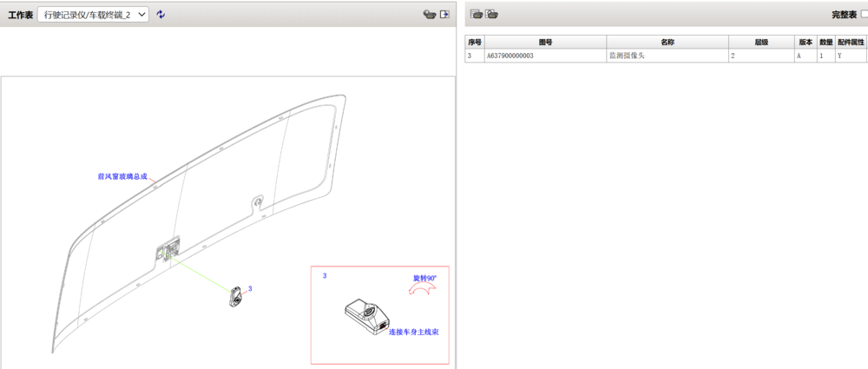Click the blue refresh arrows icon

click(161, 15)
